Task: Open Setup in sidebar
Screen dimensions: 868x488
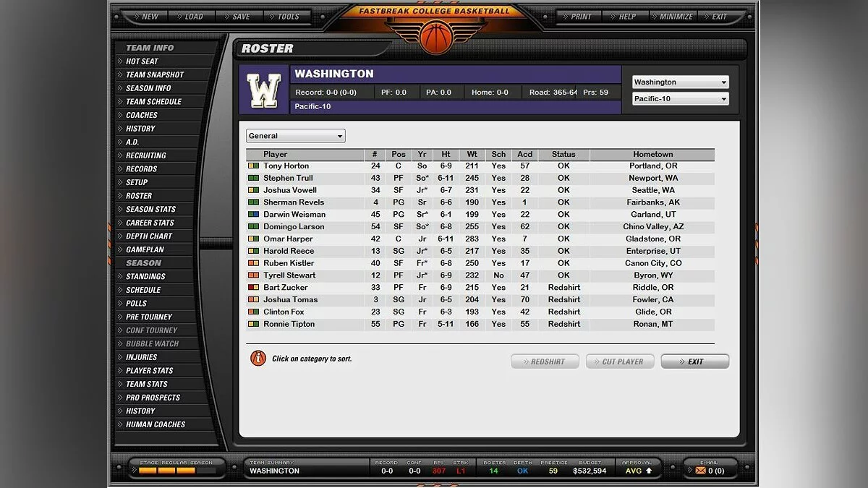Action: coord(137,183)
